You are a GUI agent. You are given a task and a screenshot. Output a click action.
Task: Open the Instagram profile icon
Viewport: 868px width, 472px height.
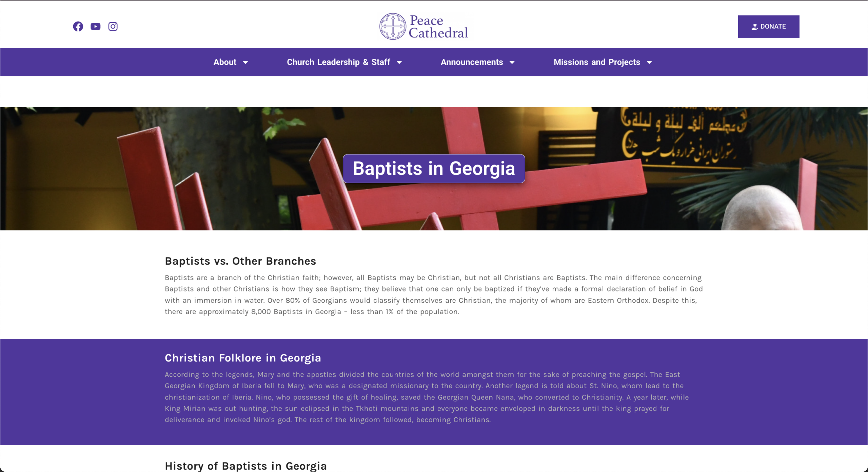pos(113,26)
